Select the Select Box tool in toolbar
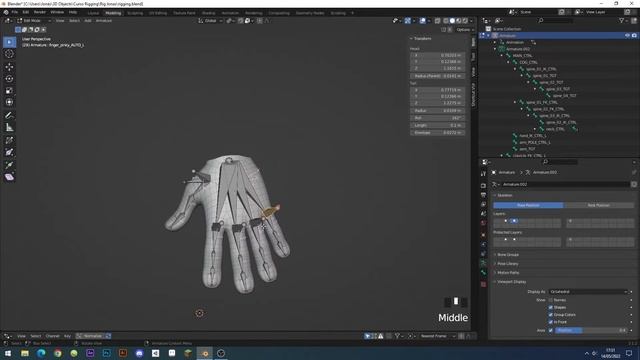The height and width of the screenshot is (360, 640). tap(9, 42)
